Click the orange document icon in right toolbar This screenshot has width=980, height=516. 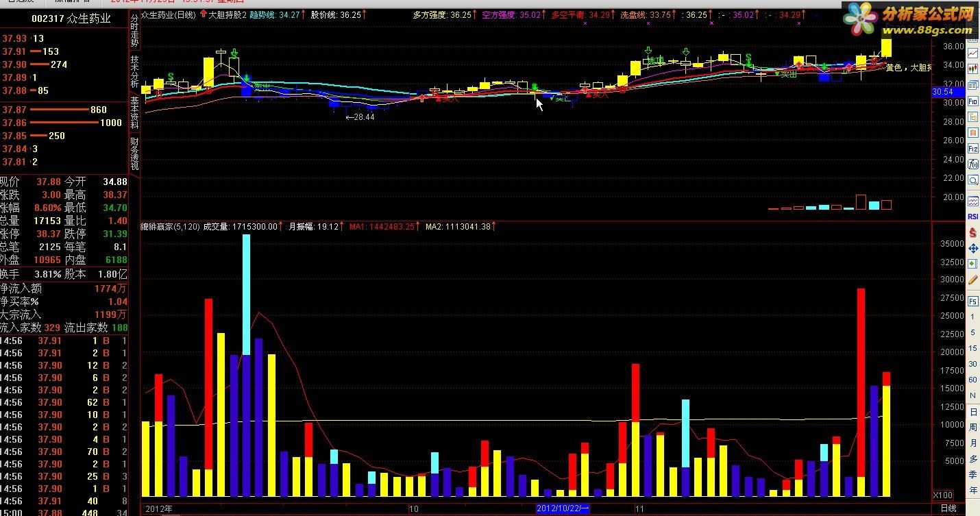coord(972,133)
